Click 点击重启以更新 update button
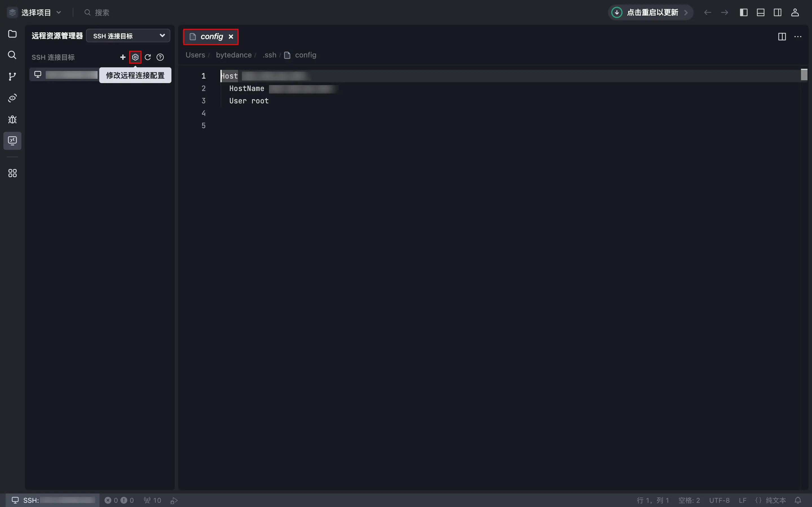This screenshot has width=812, height=507. (x=650, y=12)
